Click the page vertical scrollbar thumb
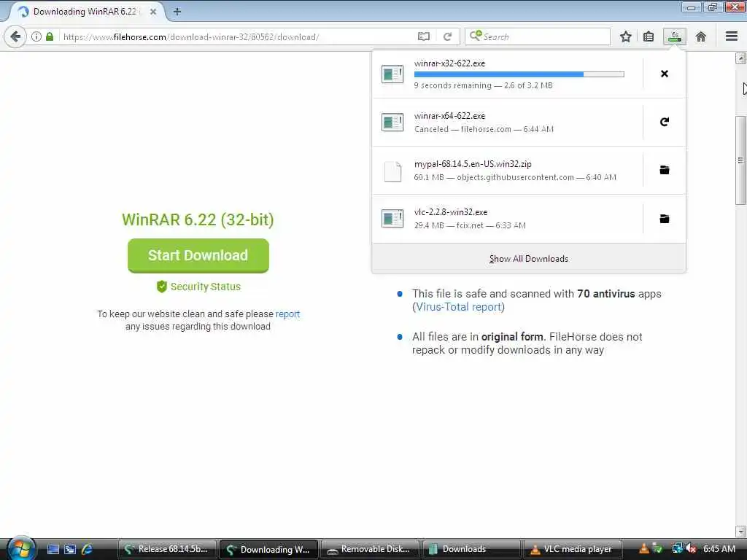747x560 pixels. (x=740, y=160)
